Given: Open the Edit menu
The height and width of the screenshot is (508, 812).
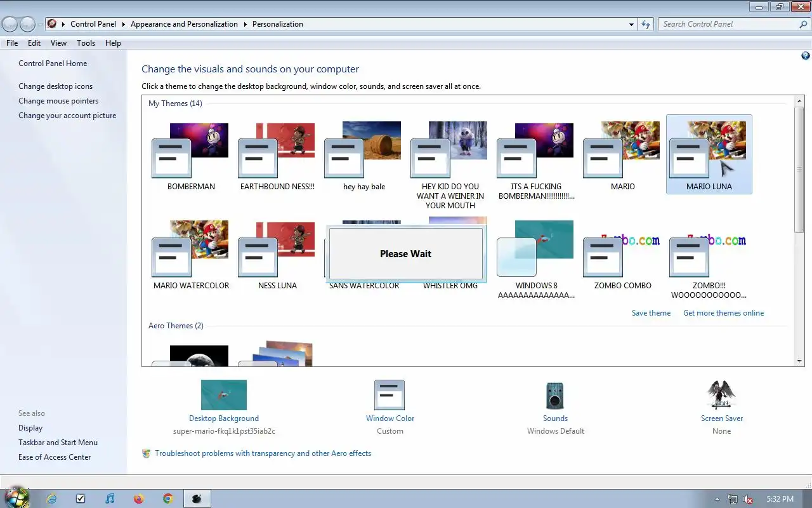Looking at the screenshot, I should click(34, 43).
